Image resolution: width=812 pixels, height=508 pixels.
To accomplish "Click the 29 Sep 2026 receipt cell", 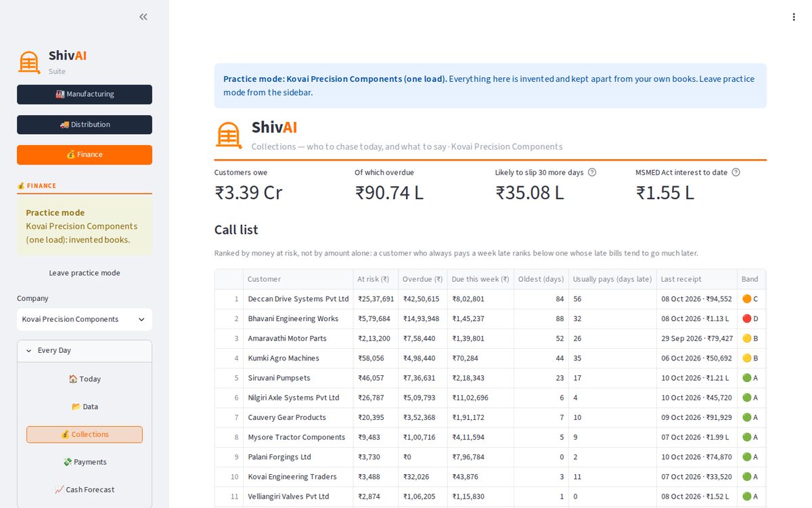I will 697,338.
